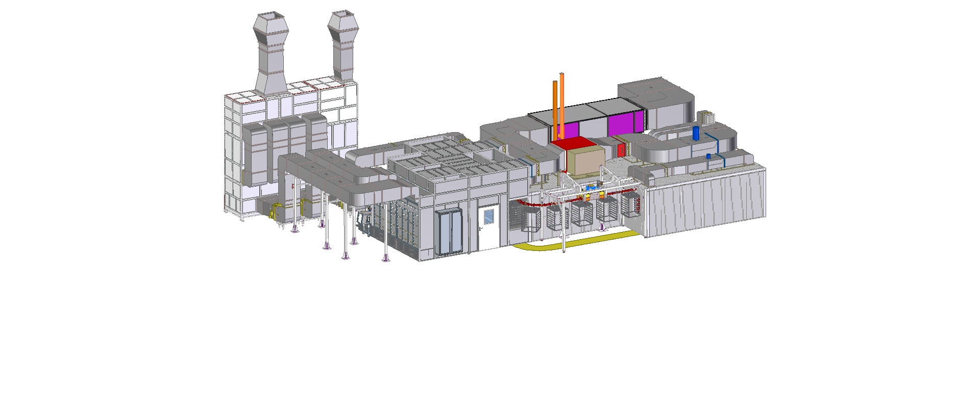The height and width of the screenshot is (408, 980).
Task: Select the left magenta panel
Action: [571, 131]
